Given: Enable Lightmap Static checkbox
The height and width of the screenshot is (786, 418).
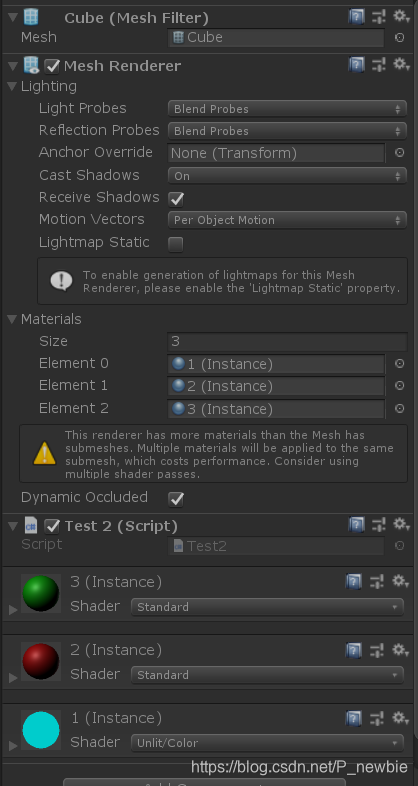Looking at the screenshot, I should [x=175, y=244].
